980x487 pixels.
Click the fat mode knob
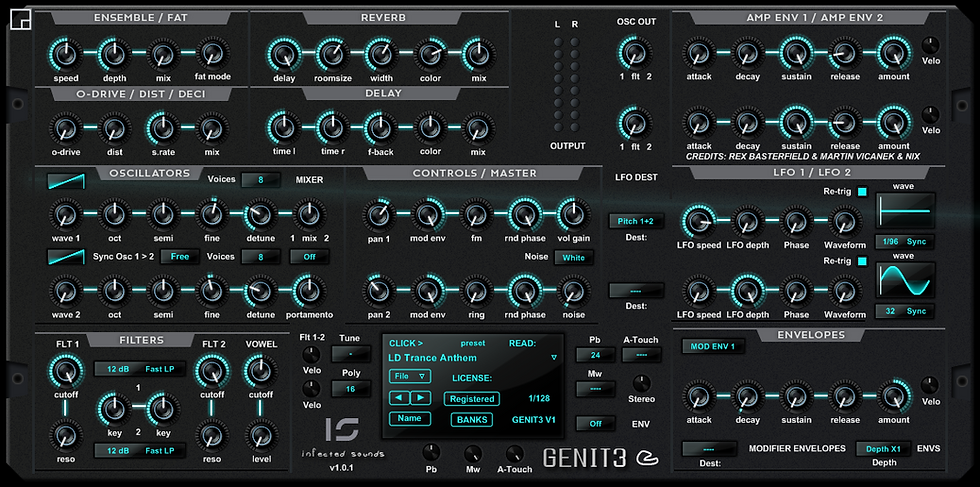[212, 54]
